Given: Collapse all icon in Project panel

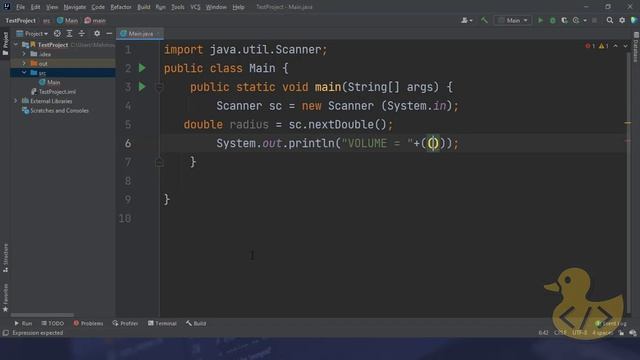Looking at the screenshot, I should (x=82, y=33).
